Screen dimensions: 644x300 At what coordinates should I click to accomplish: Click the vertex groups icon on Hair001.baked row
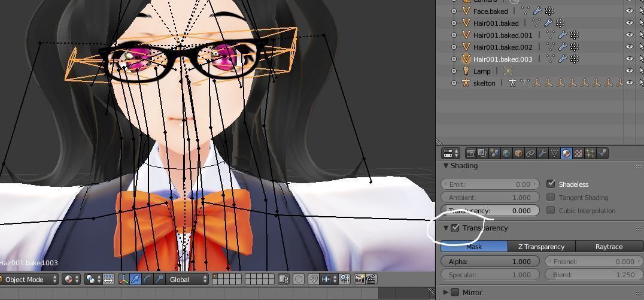(x=560, y=23)
